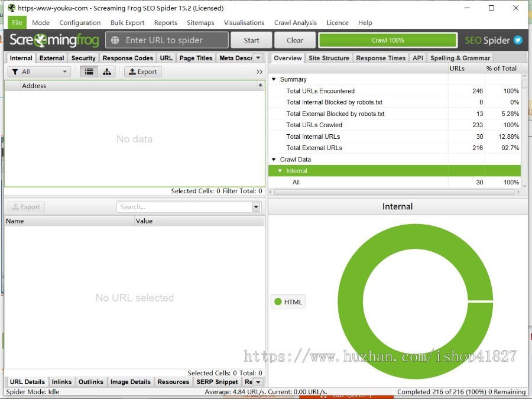Switch to the URL Details tab
532x399 pixels.
coord(27,382)
